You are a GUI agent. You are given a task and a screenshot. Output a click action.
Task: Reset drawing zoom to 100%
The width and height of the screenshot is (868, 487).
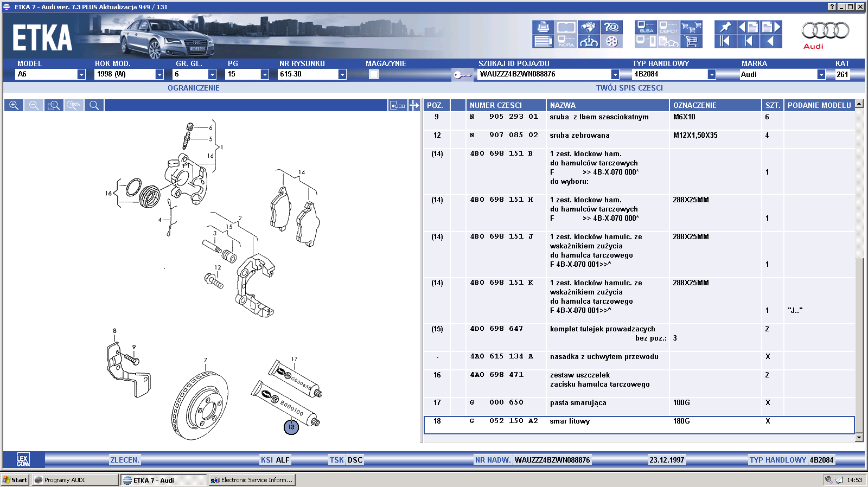click(x=74, y=105)
